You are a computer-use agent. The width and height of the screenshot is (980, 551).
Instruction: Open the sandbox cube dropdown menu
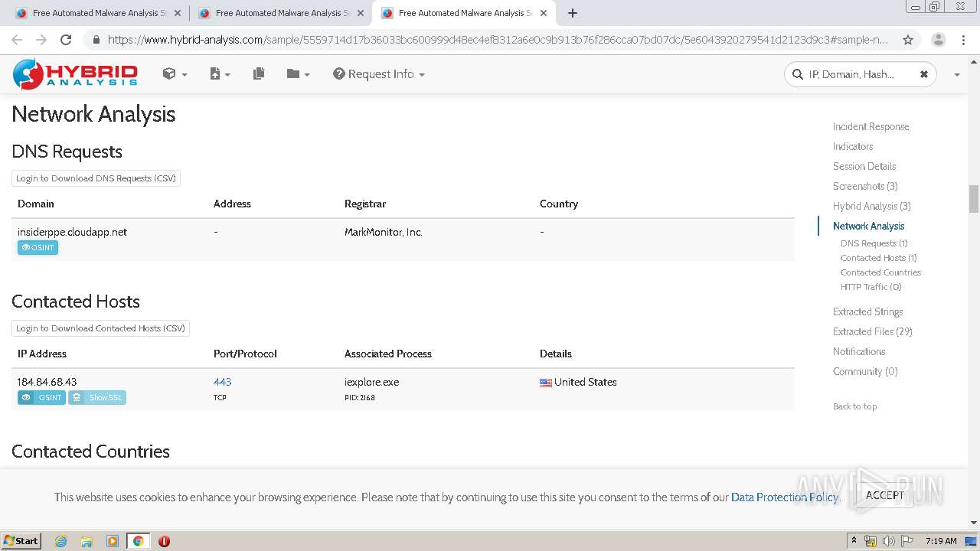(x=175, y=74)
